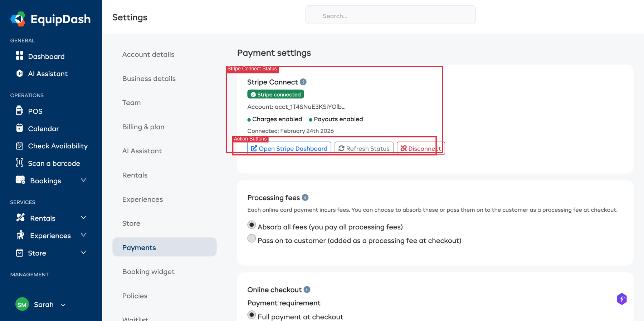The height and width of the screenshot is (321, 644).
Task: Click the SM user avatar
Action: [x=22, y=305]
